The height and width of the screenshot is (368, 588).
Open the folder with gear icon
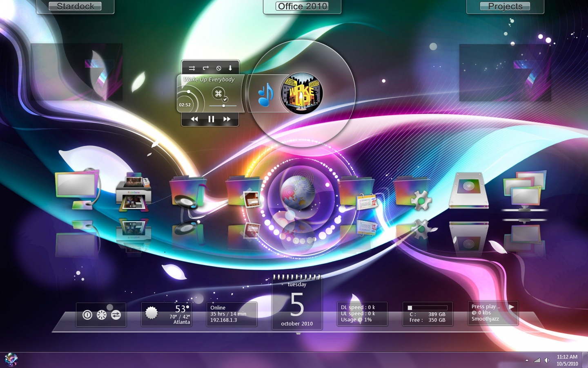(x=412, y=193)
